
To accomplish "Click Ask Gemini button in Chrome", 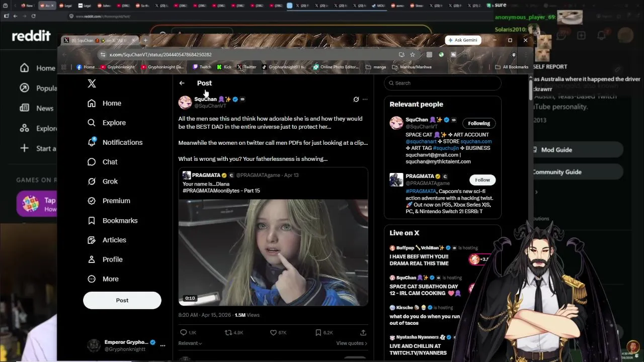I will click(x=463, y=40).
